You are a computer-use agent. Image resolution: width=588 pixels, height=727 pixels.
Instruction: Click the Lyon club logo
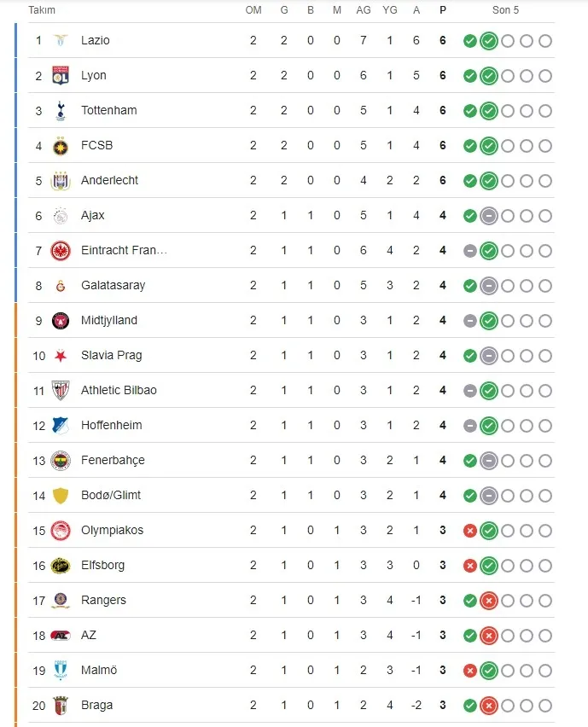coord(61,76)
